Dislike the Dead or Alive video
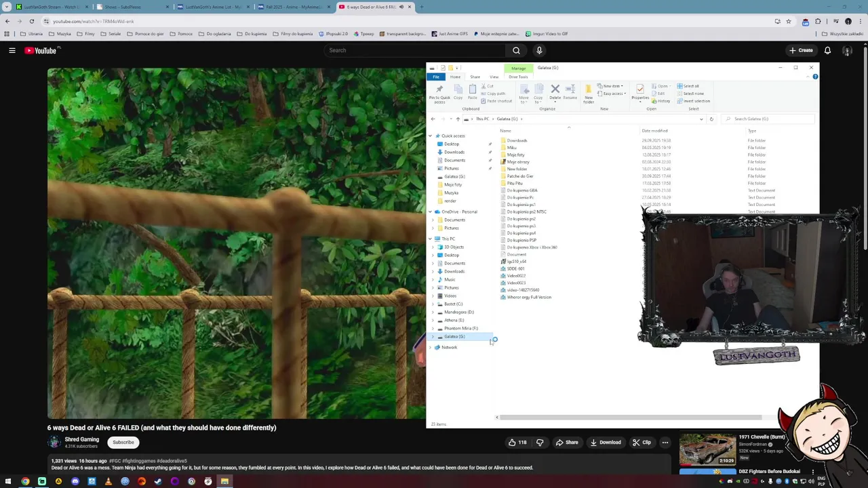Viewport: 868px width, 488px height. click(x=540, y=443)
